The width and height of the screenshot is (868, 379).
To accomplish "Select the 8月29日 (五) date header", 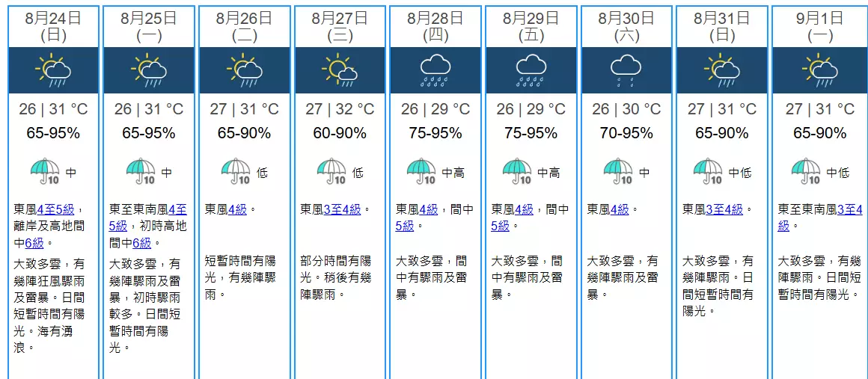I will tap(531, 25).
